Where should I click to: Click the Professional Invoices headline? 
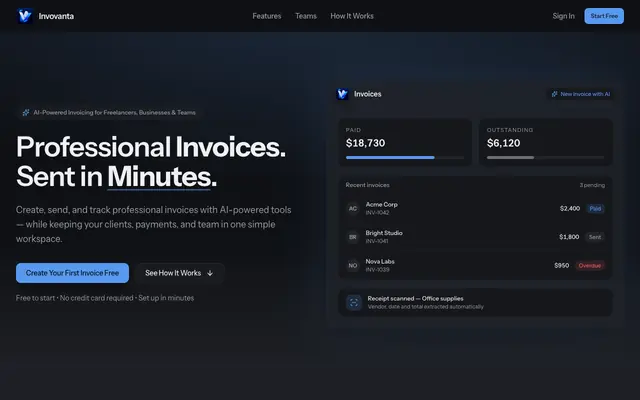point(151,147)
